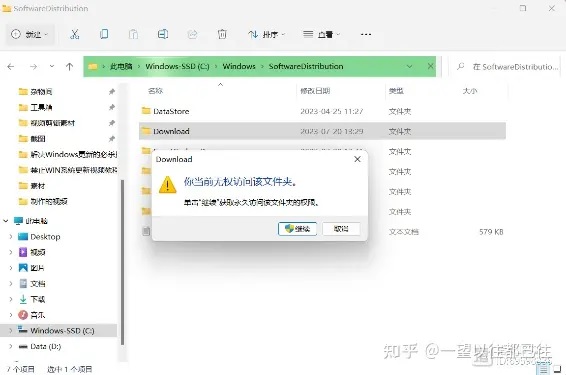This screenshot has height=375, width=566.
Task: Select the 579 KB text document size cell
Action: point(491,232)
